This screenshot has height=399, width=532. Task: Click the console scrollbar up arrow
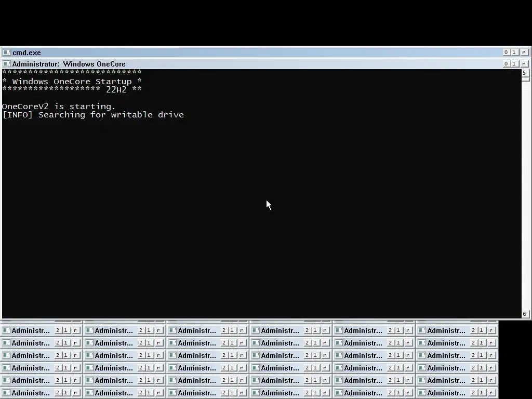coord(525,73)
